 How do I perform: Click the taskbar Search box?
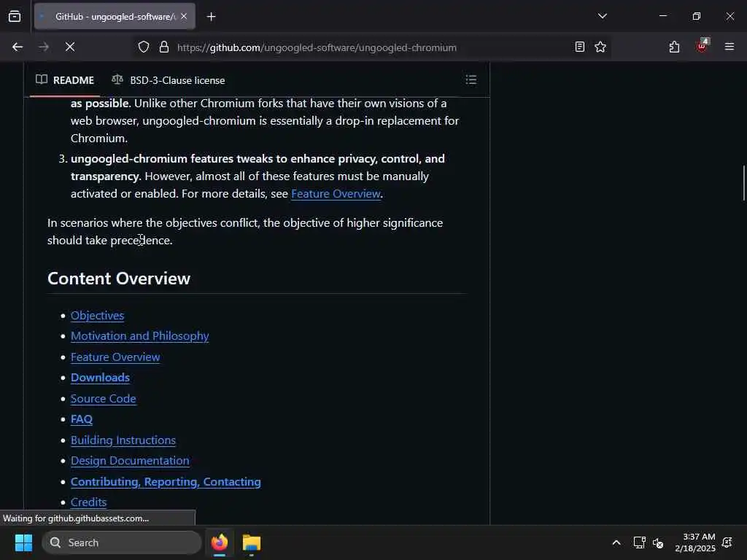coord(122,542)
